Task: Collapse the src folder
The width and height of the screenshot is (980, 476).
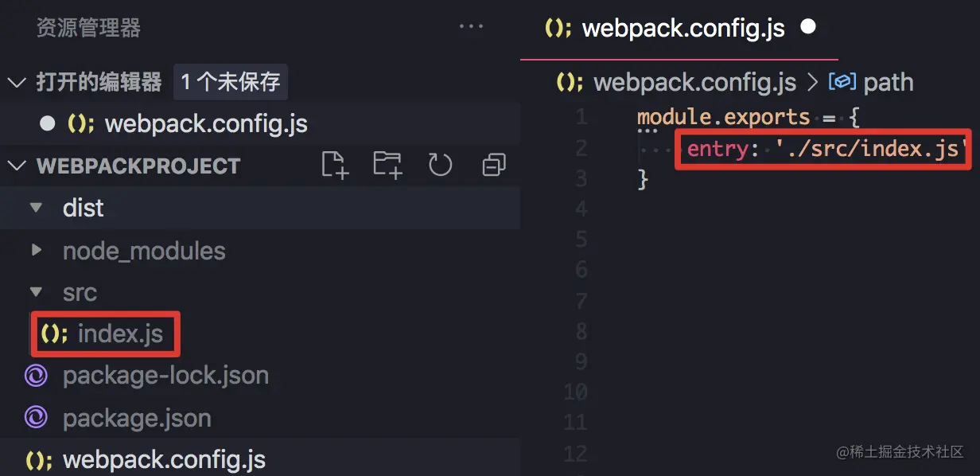Action: click(x=36, y=293)
